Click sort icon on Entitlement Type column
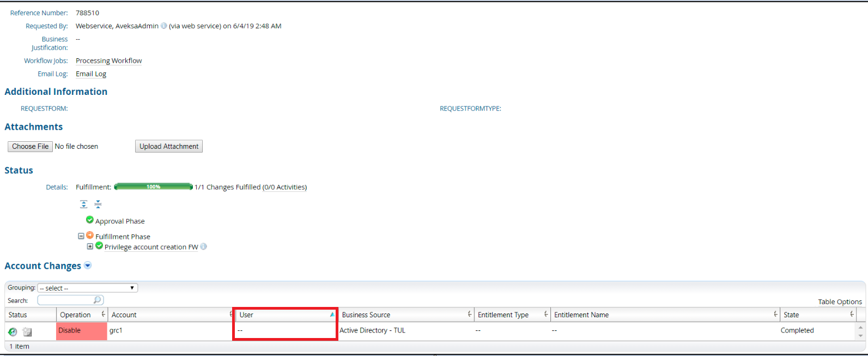Screen dimensions: 868x356 pos(545,315)
